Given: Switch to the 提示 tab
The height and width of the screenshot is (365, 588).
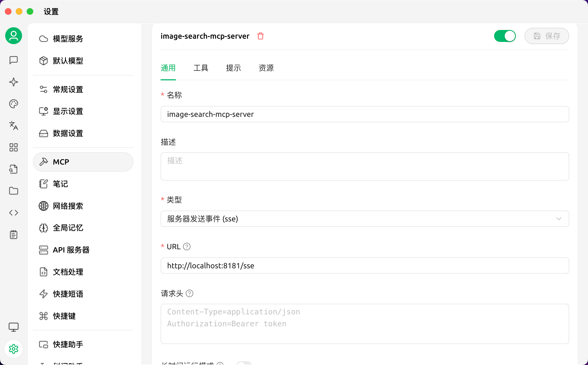Looking at the screenshot, I should (x=234, y=68).
